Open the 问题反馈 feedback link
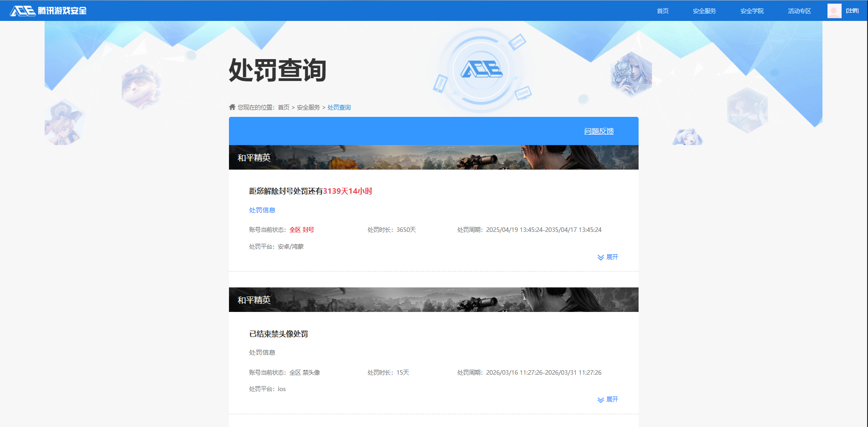Viewport: 868px width, 427px height. [599, 131]
